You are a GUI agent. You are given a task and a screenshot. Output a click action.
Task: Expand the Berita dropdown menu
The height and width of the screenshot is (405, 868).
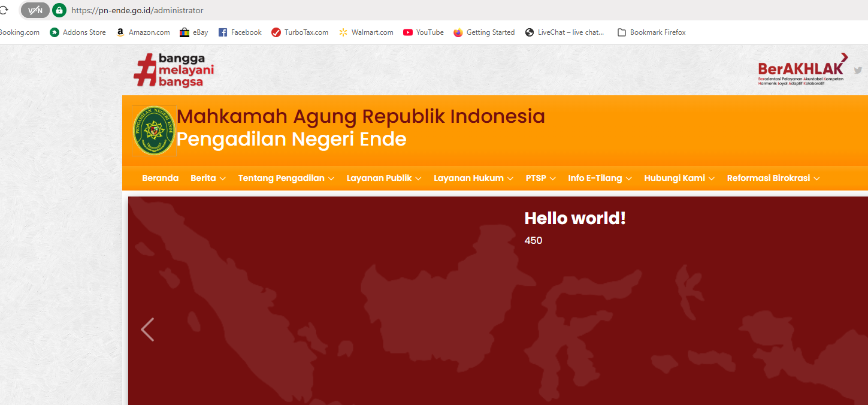coord(208,178)
